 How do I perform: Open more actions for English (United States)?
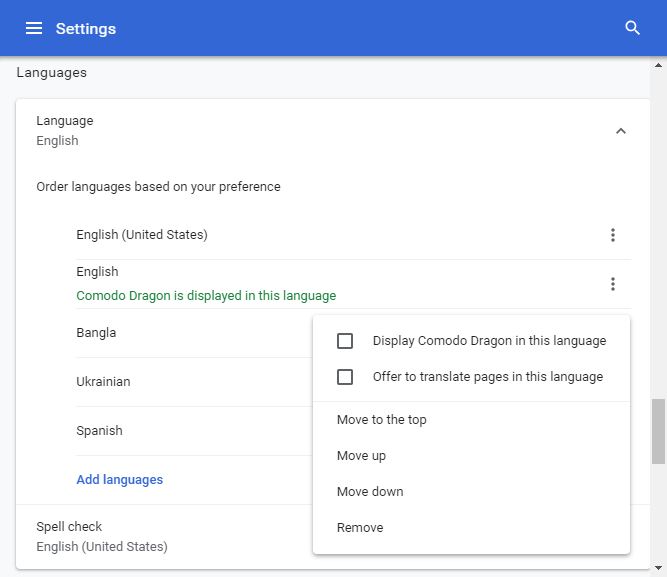[613, 235]
